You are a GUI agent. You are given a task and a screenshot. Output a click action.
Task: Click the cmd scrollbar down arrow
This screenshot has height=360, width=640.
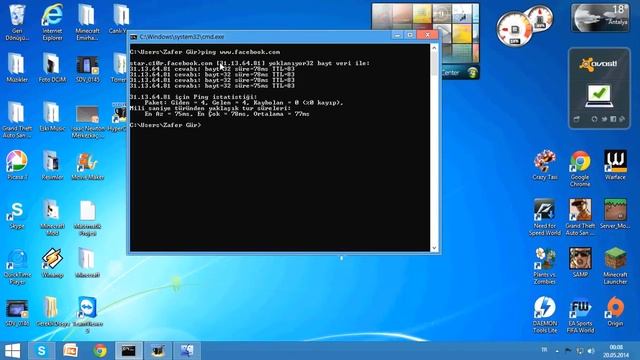[434, 247]
